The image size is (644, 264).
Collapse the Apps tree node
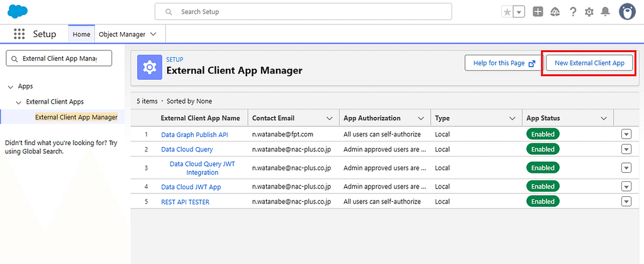(x=10, y=87)
